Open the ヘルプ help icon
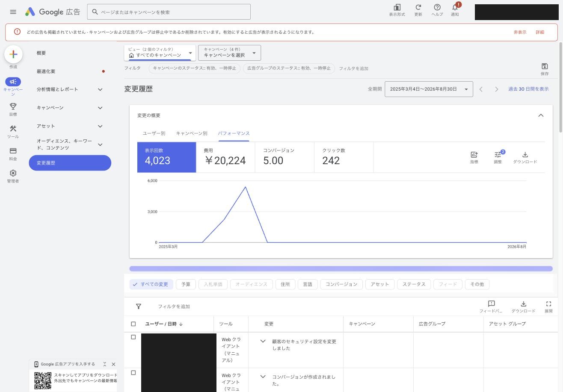This screenshot has width=563, height=392. (437, 10)
